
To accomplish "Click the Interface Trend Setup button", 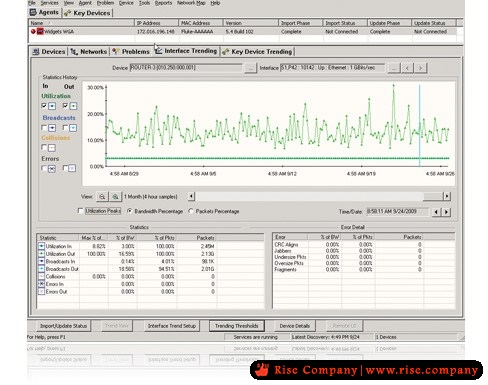I will coord(172,326).
